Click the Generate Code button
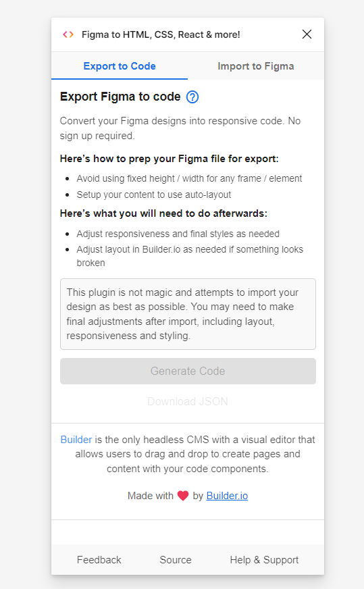The height and width of the screenshot is (589, 364). (188, 371)
